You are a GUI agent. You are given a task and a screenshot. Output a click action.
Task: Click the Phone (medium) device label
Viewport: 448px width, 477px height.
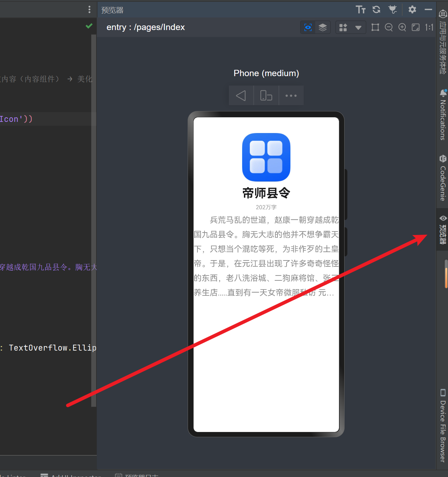[x=266, y=73]
